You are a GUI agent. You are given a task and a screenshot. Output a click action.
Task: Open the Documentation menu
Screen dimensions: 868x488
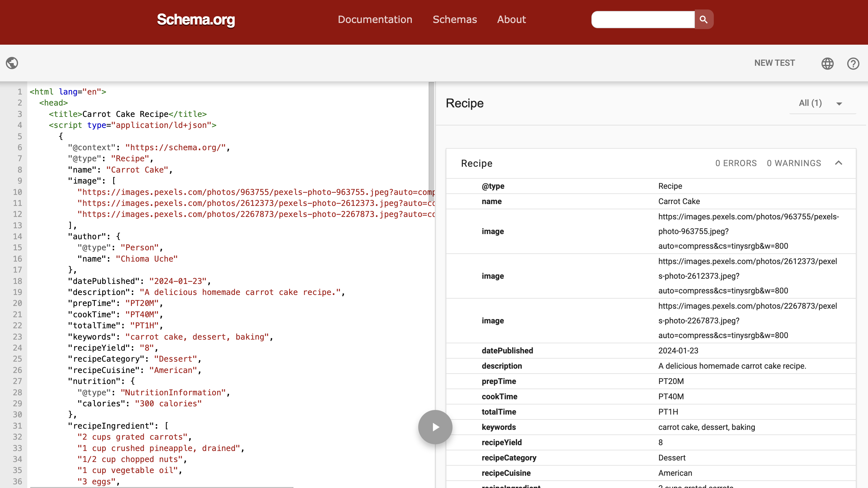click(x=375, y=20)
